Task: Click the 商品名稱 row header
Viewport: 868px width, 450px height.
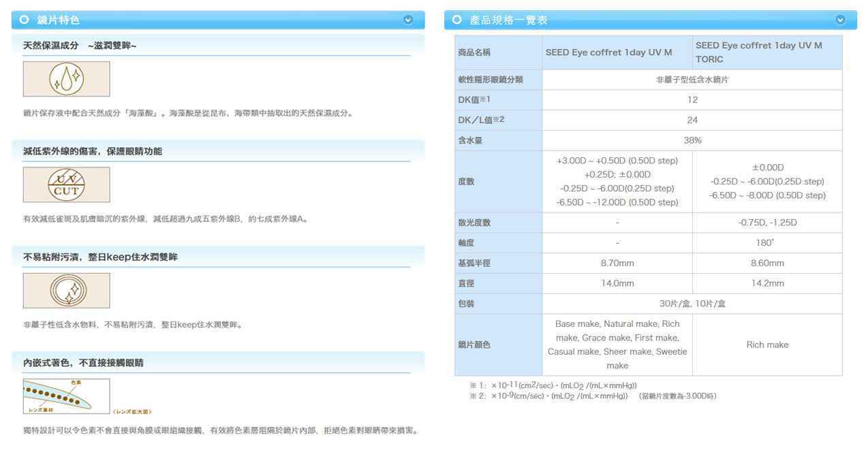Action: 499,52
